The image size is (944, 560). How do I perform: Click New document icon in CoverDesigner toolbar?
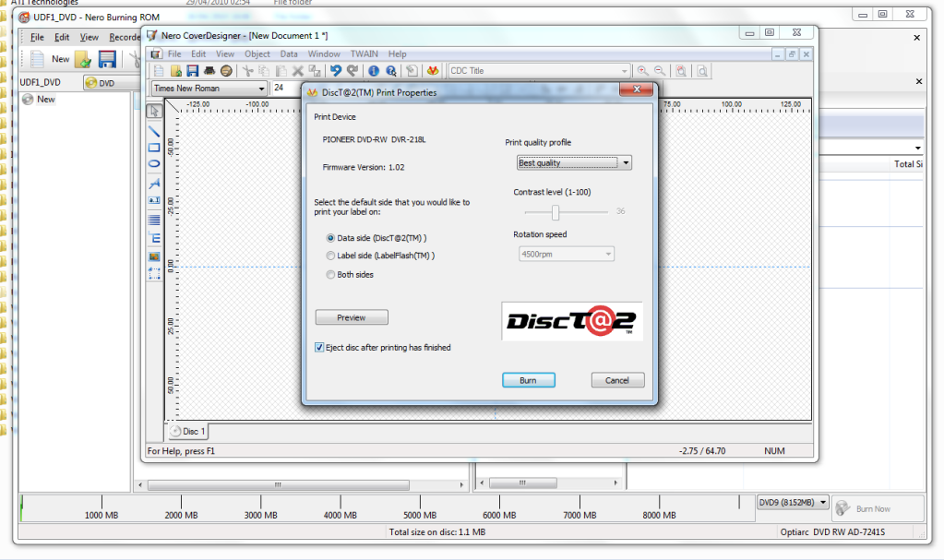(x=159, y=71)
